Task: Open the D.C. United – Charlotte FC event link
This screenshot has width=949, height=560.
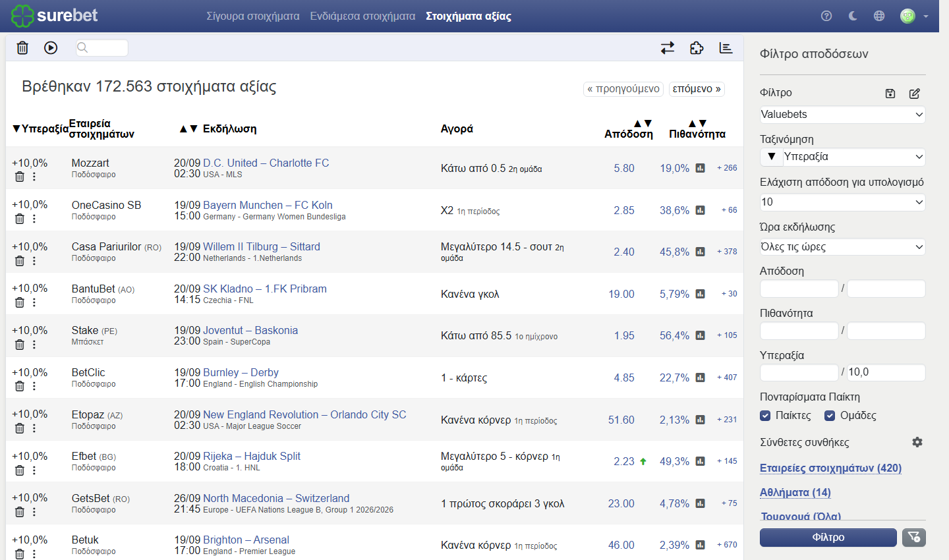Action: (x=266, y=163)
